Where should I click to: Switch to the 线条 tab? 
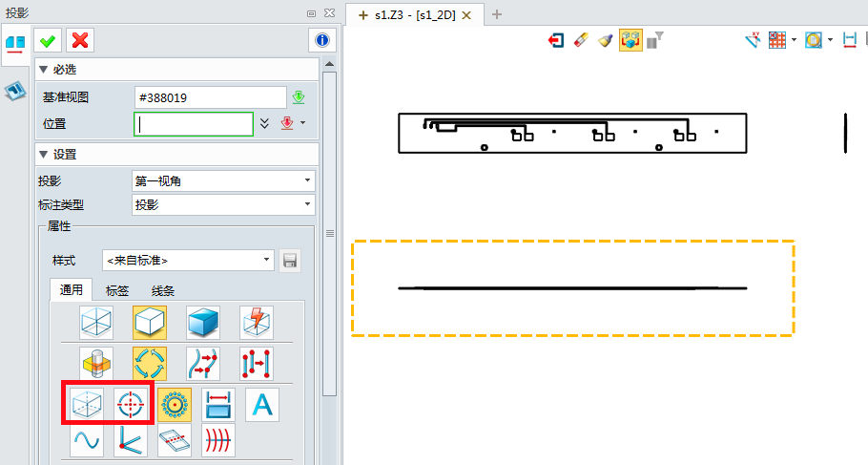point(163,291)
